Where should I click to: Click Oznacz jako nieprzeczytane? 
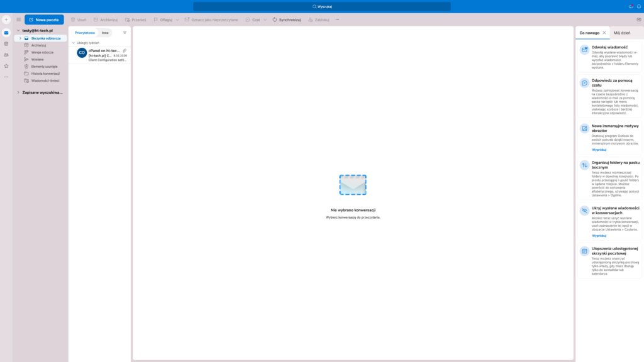(211, 19)
